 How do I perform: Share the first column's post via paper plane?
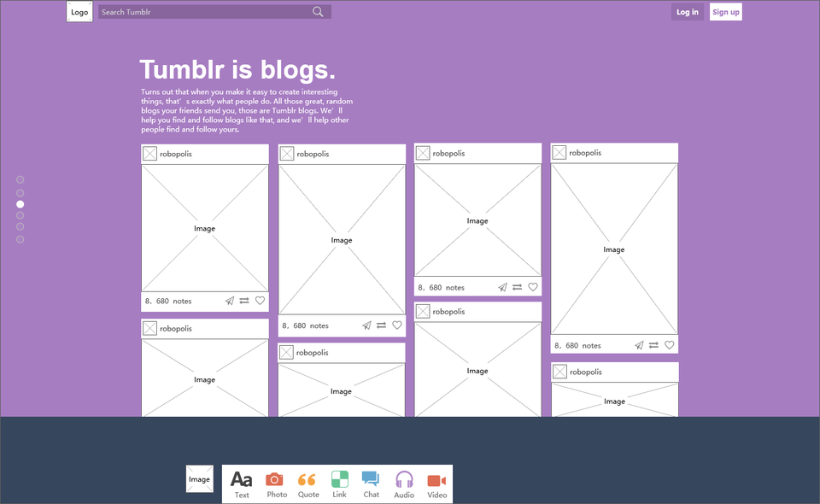(230, 301)
